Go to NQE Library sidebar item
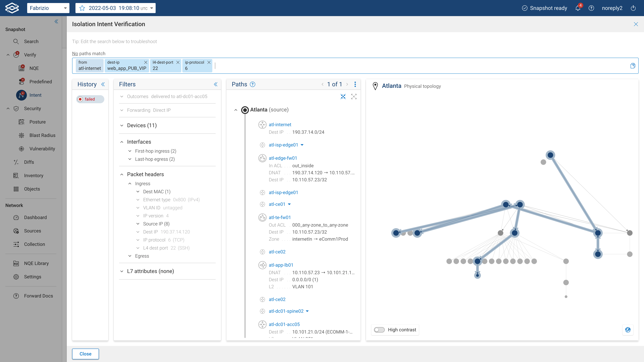 point(36,263)
